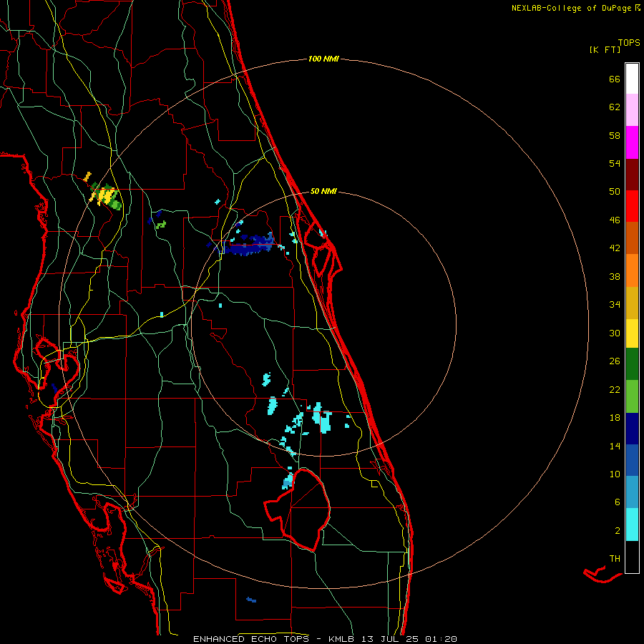This screenshot has height=644, width=644.
Task: Click the bright yellow legend band near 30
Action: (632, 333)
